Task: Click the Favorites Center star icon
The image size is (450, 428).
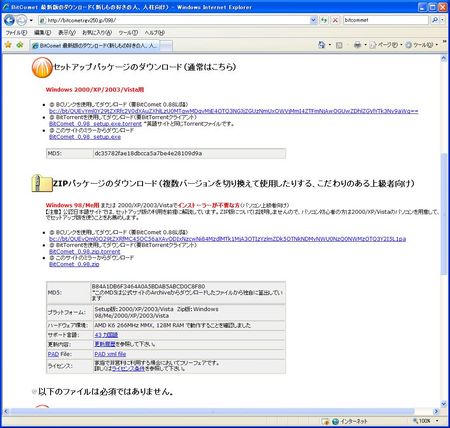Action: click(x=8, y=45)
